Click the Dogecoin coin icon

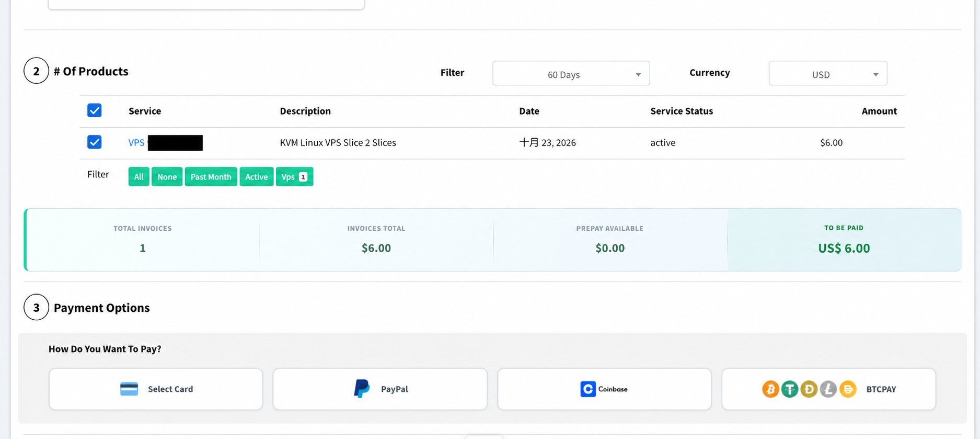[809, 389]
